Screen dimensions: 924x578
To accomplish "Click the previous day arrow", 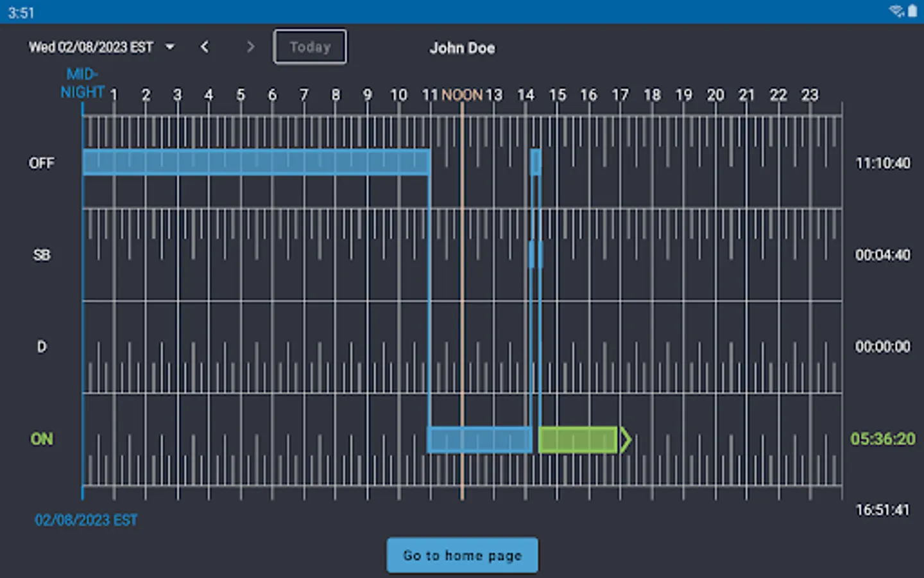I will tap(204, 46).
